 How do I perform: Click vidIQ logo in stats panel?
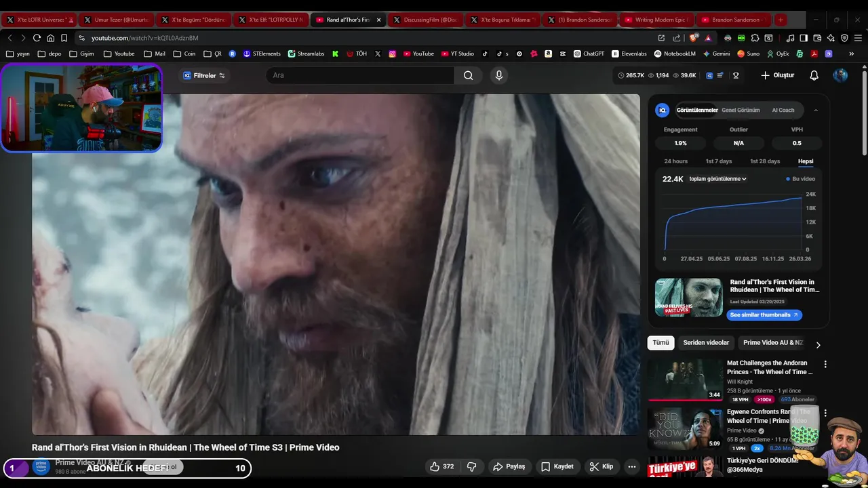click(x=663, y=110)
